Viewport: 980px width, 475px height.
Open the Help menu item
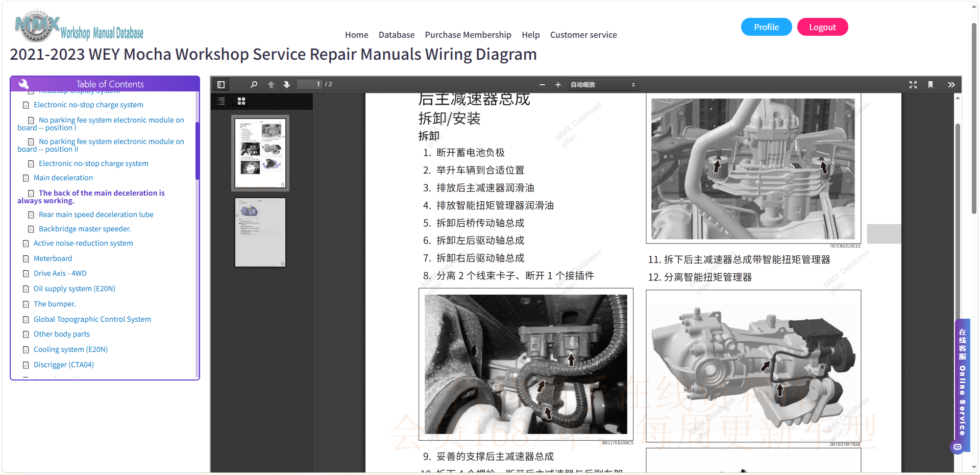[x=531, y=35]
